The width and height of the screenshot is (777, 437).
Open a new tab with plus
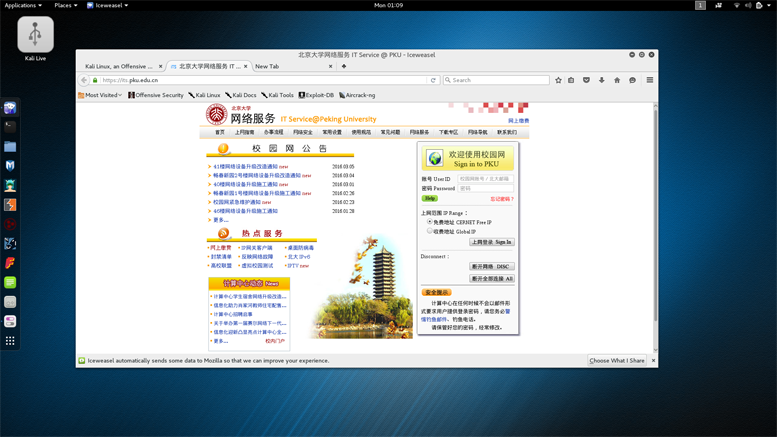pos(344,66)
